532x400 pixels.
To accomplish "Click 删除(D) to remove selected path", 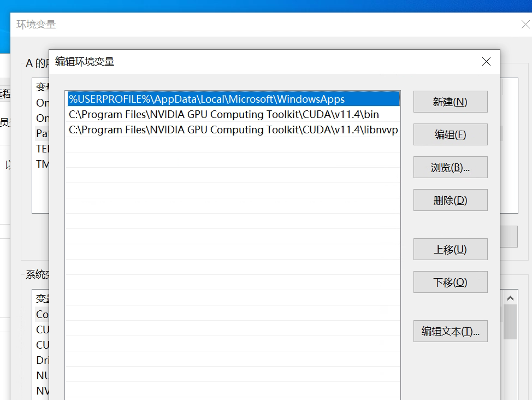I will [x=450, y=200].
